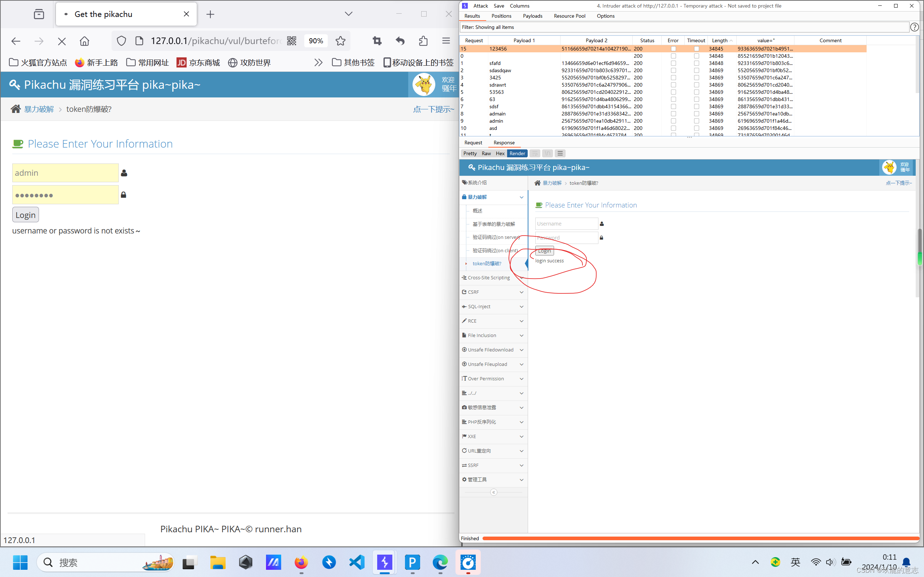Tick Error checkbox for asd row
The height and width of the screenshot is (577, 924).
point(673,128)
